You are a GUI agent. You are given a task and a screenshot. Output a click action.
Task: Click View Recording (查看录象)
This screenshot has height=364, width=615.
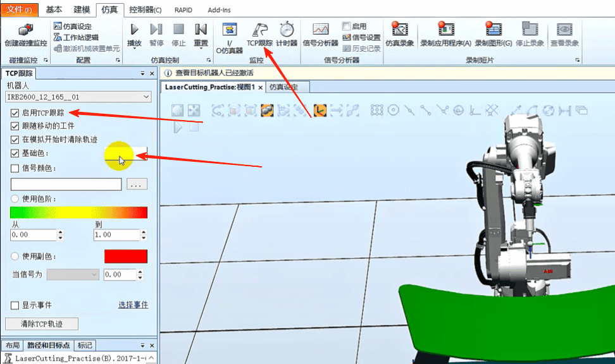tap(564, 35)
